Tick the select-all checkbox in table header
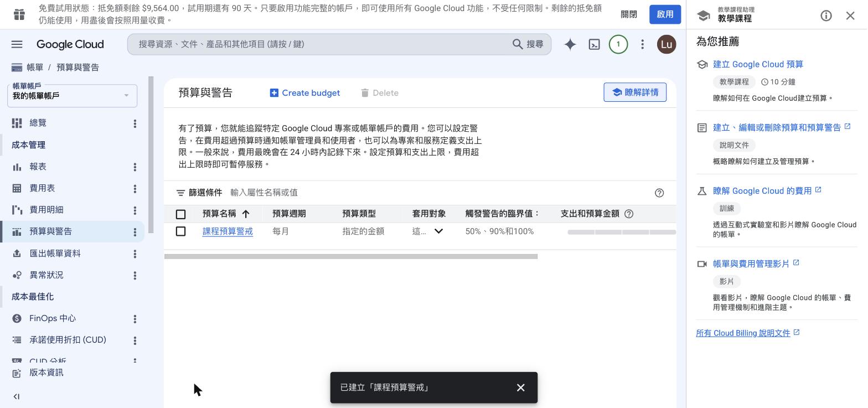Image resolution: width=868 pixels, height=408 pixels. 180,214
